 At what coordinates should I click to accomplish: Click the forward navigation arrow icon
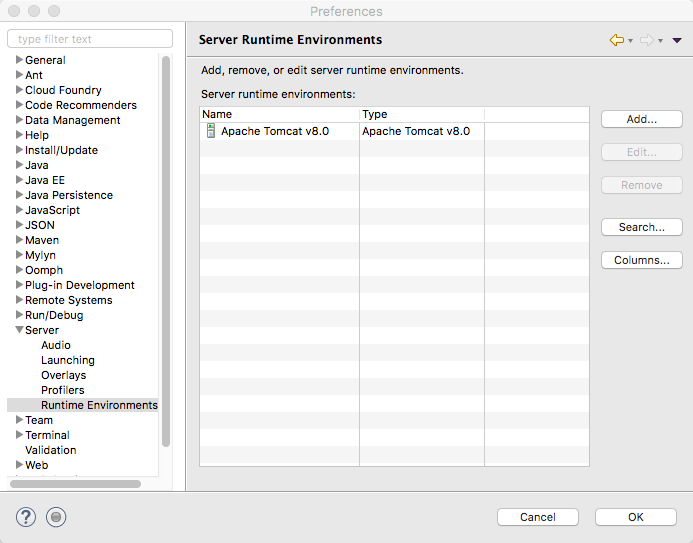[x=647, y=40]
